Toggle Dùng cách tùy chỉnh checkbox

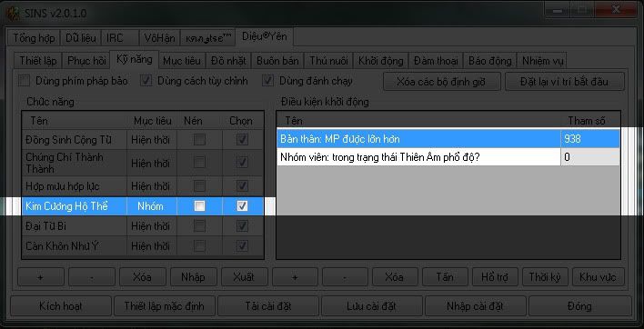click(146, 81)
